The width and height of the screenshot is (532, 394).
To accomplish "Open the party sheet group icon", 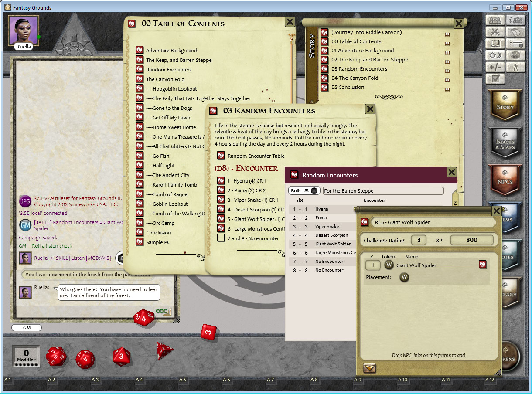I will click(495, 20).
